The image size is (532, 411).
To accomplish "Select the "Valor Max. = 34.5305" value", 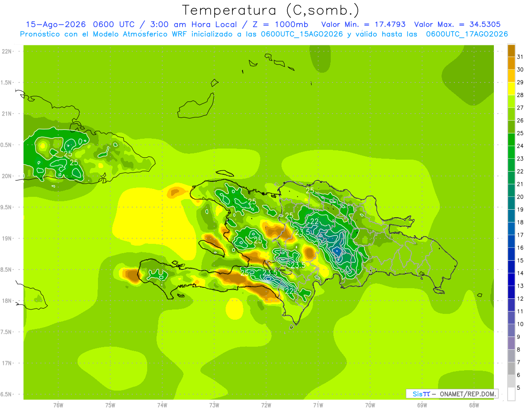I will click(458, 24).
